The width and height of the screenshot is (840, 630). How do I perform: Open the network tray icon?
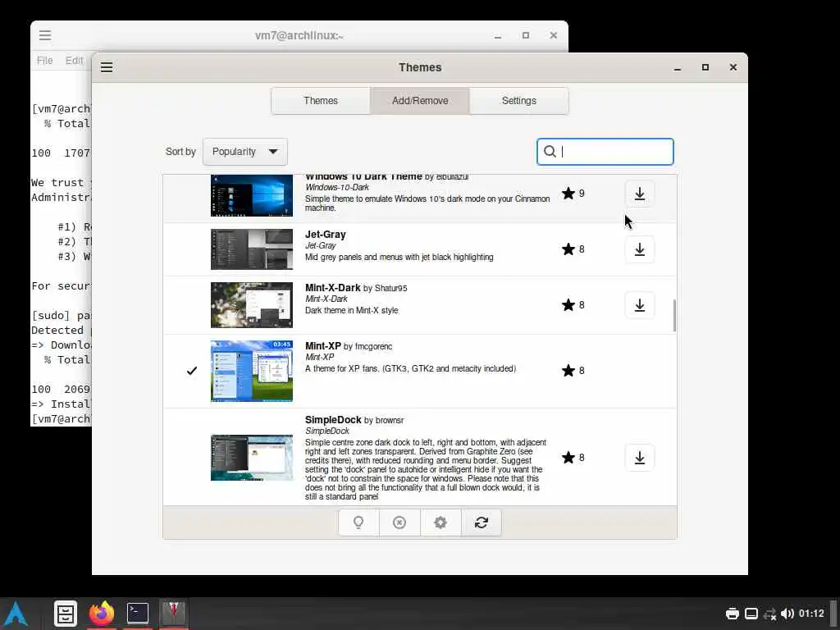(x=770, y=614)
